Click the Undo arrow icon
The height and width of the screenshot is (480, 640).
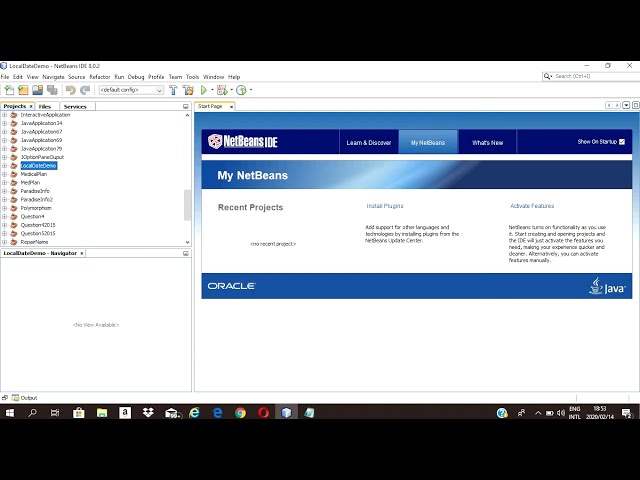[x=71, y=90]
